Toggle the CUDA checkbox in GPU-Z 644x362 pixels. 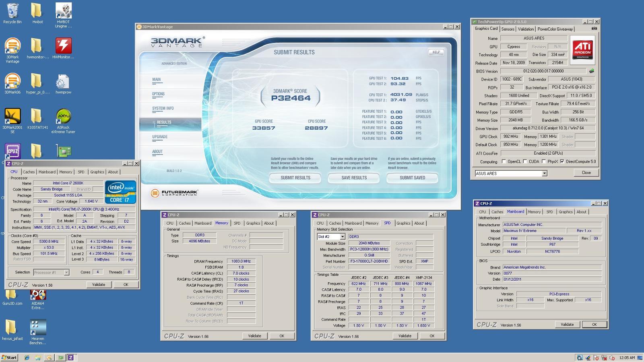524,161
